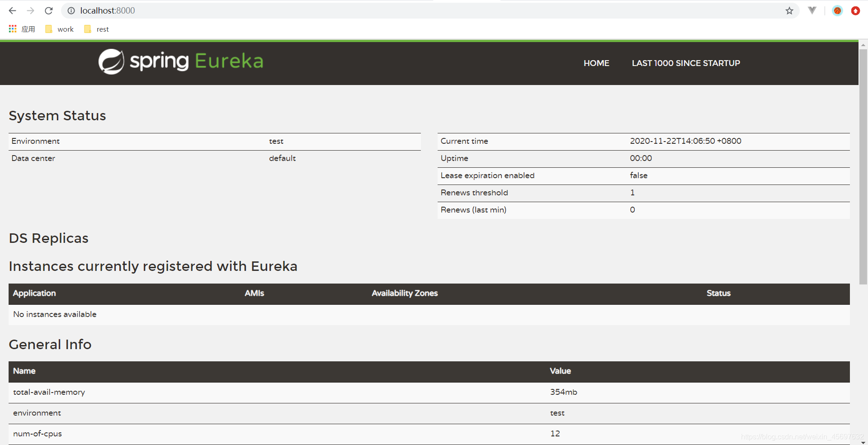The image size is (868, 445).
Task: Select 'Instances currently registered with Eureka' heading
Action: pyautogui.click(x=153, y=266)
